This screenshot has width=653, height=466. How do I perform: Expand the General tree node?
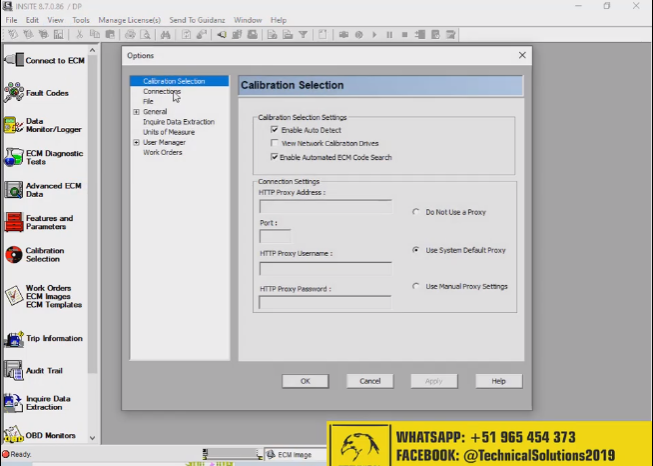coord(136,112)
